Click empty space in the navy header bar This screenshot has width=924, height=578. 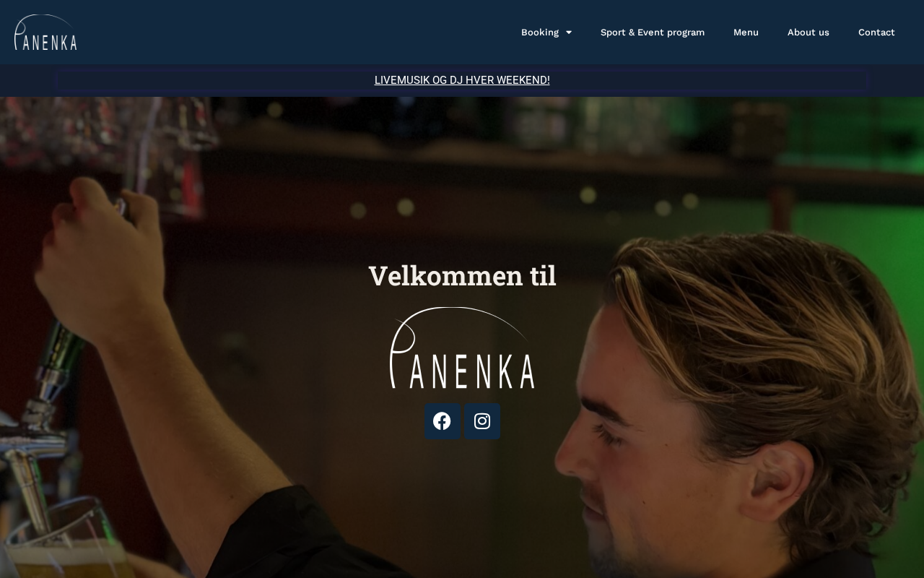[x=289, y=33]
